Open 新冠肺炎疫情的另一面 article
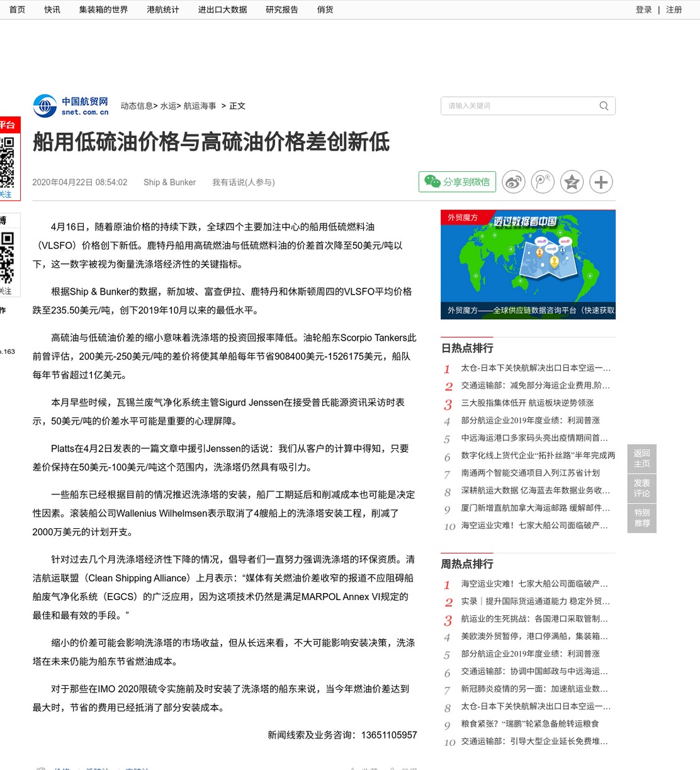The width and height of the screenshot is (700, 770). coord(536,689)
